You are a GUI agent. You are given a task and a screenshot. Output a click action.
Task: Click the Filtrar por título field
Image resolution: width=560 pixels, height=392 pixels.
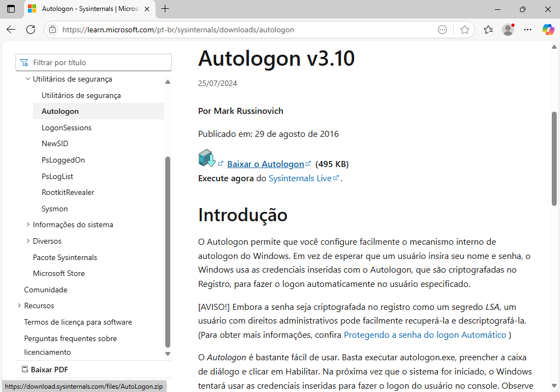[x=94, y=62]
